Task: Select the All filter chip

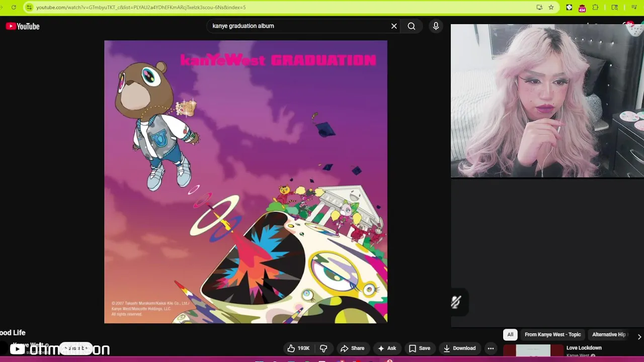Action: (x=510, y=335)
